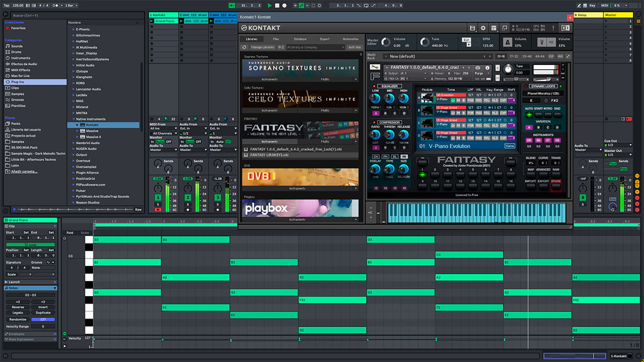
Task: Select Sounds category in Ableton browser
Action: coord(17,46)
